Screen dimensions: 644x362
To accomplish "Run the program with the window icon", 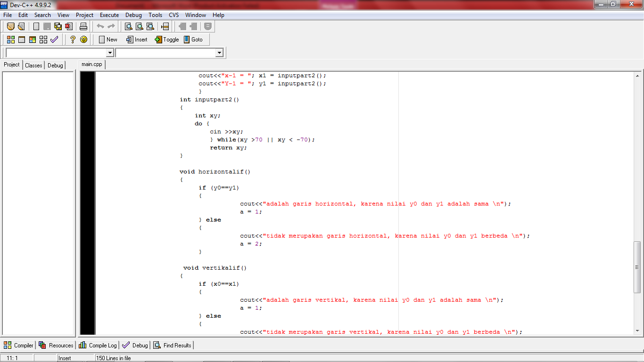I will point(21,40).
